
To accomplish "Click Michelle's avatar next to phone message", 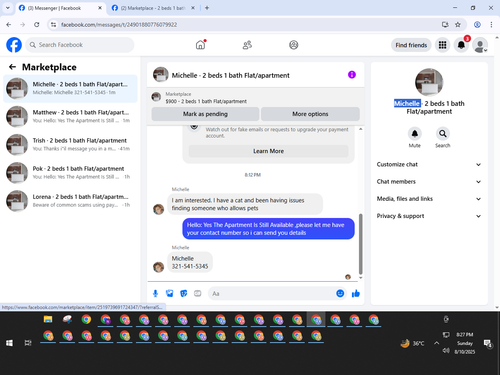I will point(158,267).
